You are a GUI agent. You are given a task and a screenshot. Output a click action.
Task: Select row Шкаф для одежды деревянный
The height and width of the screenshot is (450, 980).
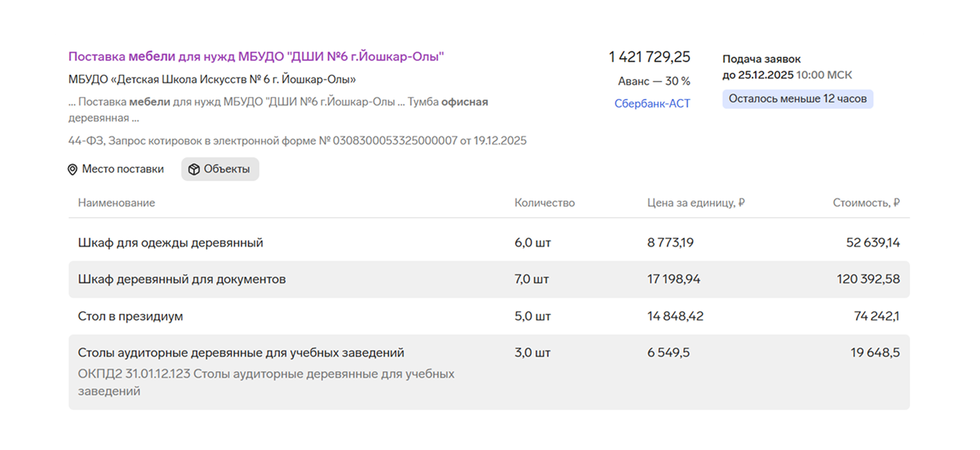tap(171, 243)
